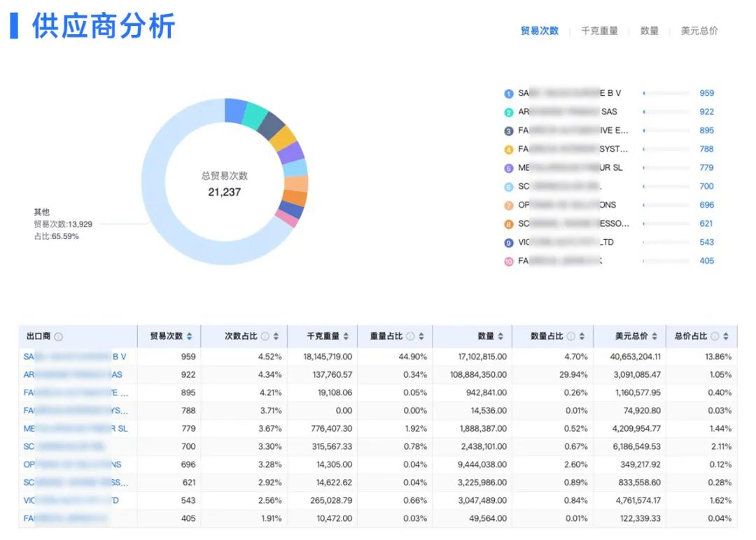Click the info icon beside 数量占比 header
This screenshot has width=756, height=540.
[570, 336]
